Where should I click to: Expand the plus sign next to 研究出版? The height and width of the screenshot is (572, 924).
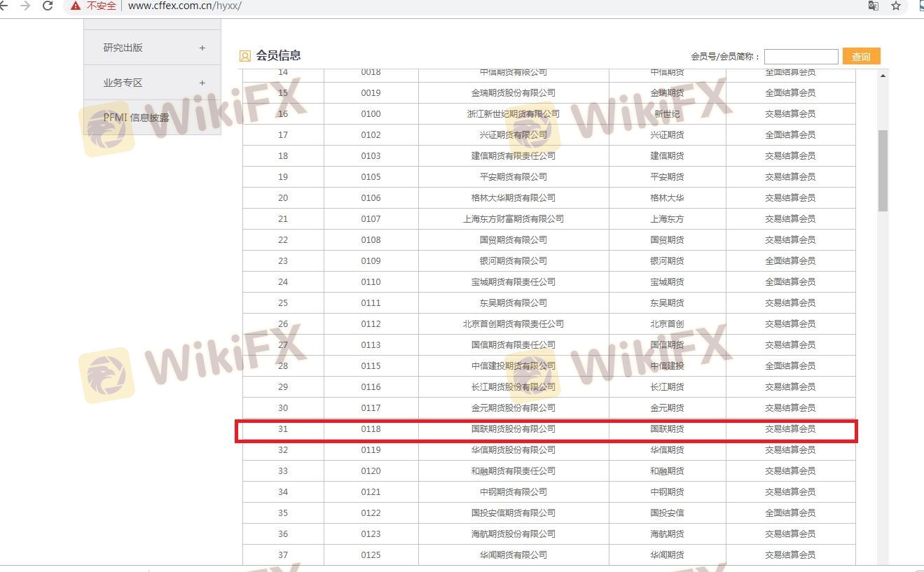pyautogui.click(x=202, y=48)
